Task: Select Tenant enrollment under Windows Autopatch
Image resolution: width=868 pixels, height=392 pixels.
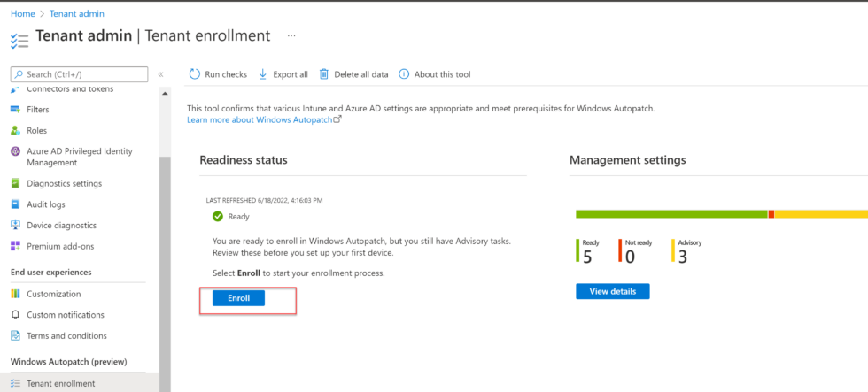Action: point(61,383)
